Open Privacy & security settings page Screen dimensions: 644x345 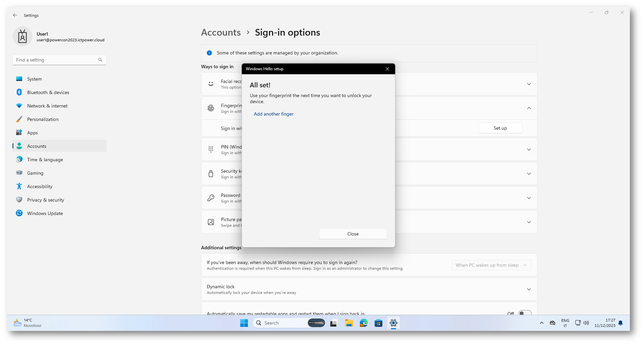click(x=60, y=200)
